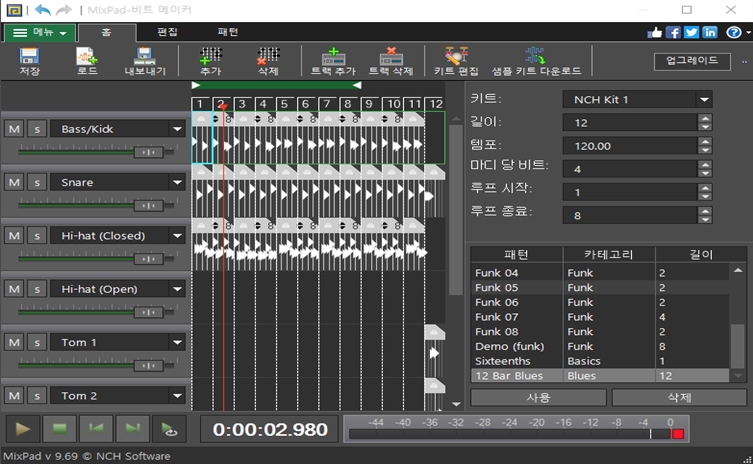Image resolution: width=753 pixels, height=464 pixels.
Task: Click the Load (로드) toolbar icon
Action: [87, 61]
